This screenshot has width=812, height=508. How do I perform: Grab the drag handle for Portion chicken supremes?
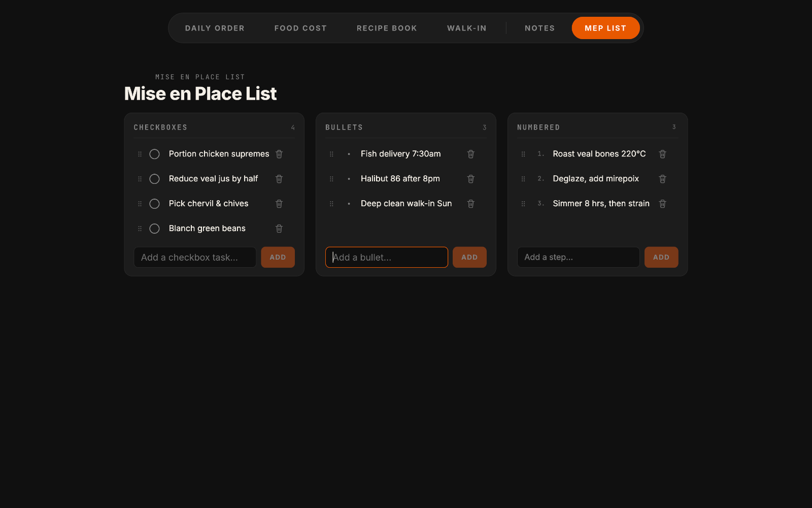click(x=140, y=154)
